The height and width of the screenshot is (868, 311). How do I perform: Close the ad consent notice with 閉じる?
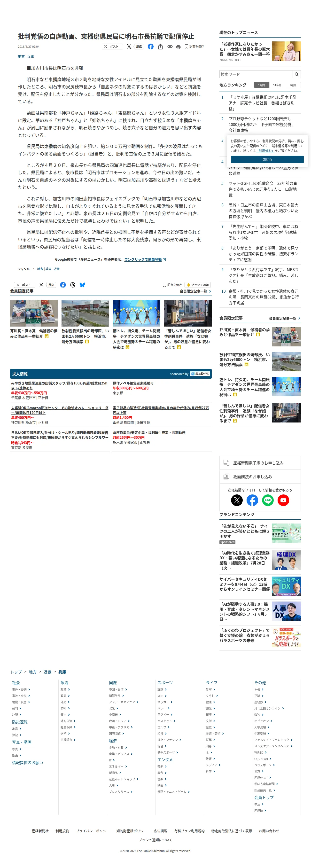pyautogui.click(x=267, y=159)
